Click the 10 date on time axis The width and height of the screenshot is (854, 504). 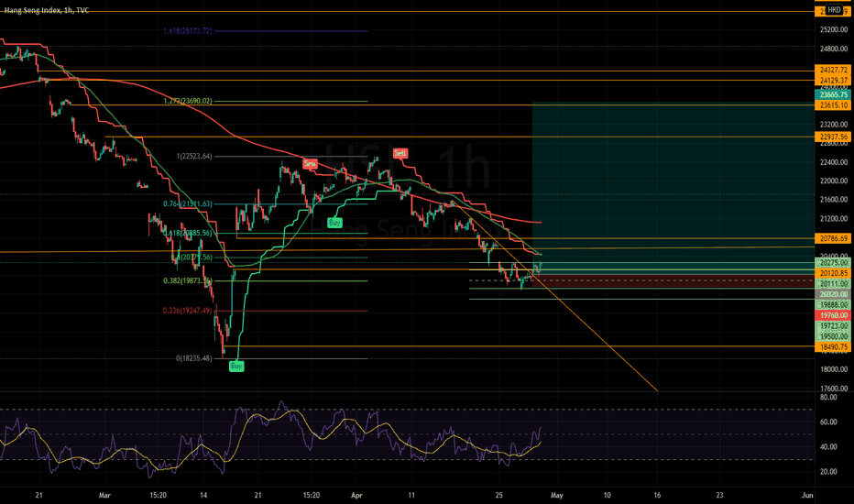[607, 495]
